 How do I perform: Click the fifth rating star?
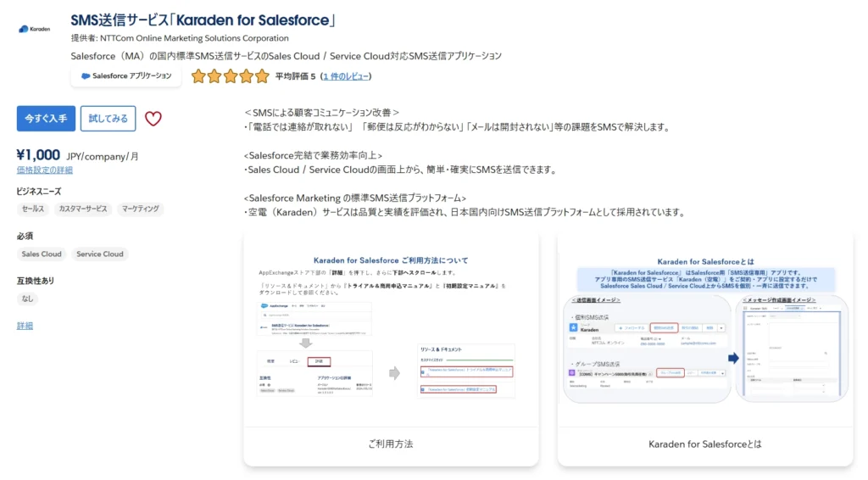coord(261,76)
